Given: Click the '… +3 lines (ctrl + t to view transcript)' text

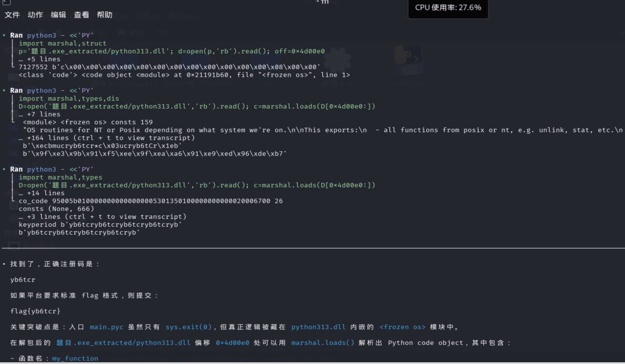Looking at the screenshot, I should pyautogui.click(x=102, y=217).
